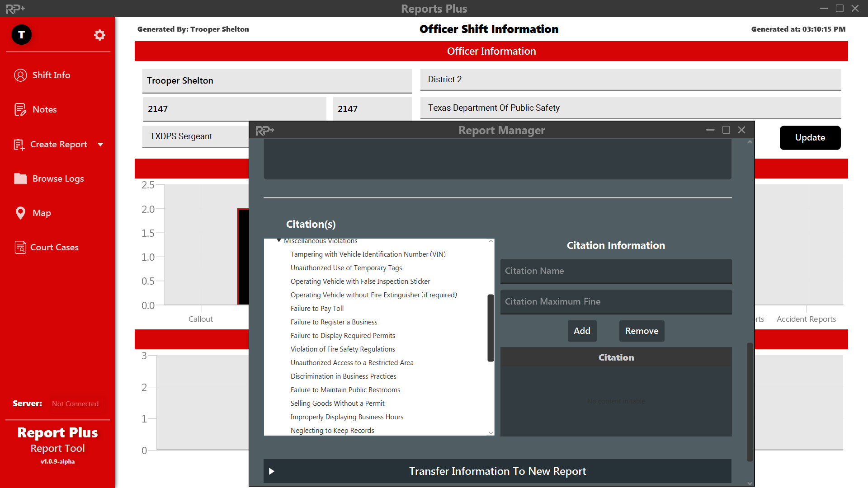This screenshot has width=868, height=488.
Task: Click the Browse Logs folder icon
Action: tap(20, 178)
